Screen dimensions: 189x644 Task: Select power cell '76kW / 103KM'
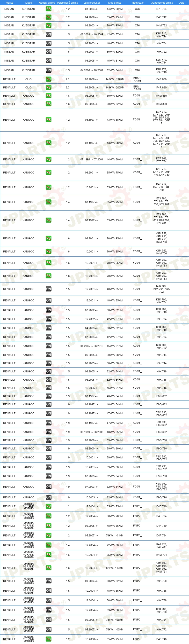click(x=115, y=630)
